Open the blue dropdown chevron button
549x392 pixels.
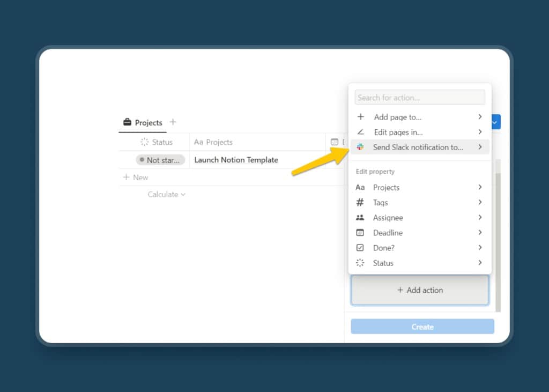(x=495, y=122)
